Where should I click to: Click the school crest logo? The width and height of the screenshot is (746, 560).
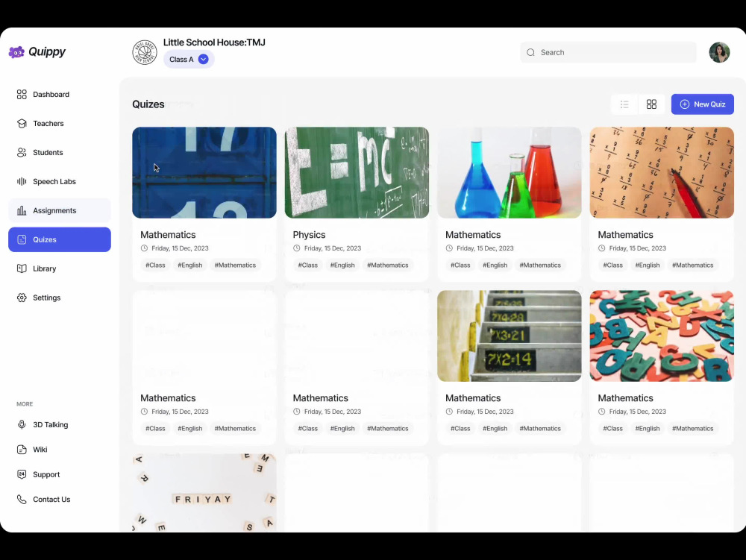click(145, 52)
